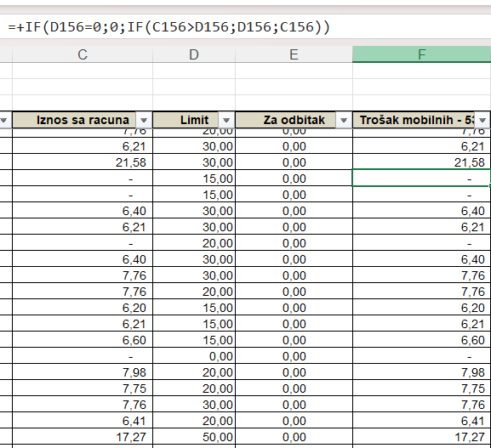Select the Za odbitak cell in the 7,98 row
The height and width of the screenshot is (448, 491).
[294, 372]
